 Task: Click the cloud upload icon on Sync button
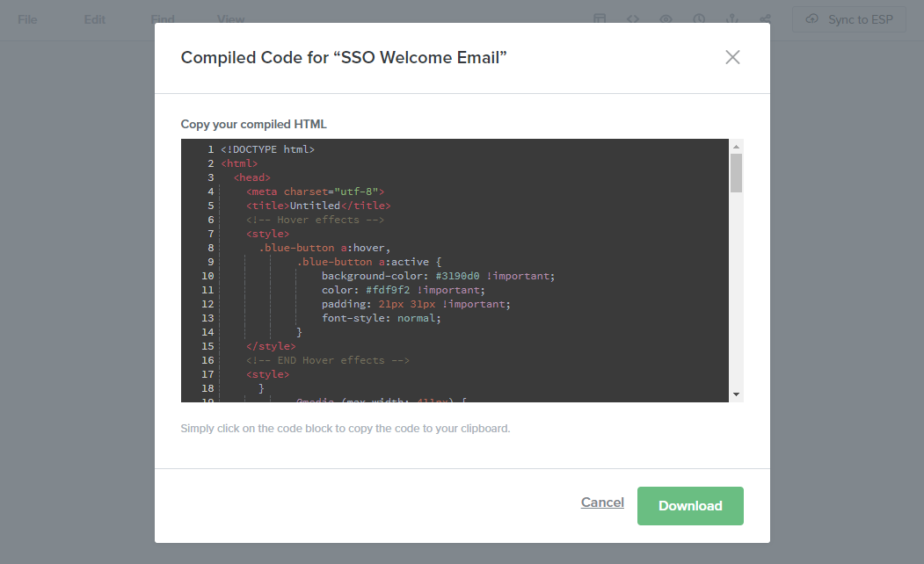tap(812, 18)
